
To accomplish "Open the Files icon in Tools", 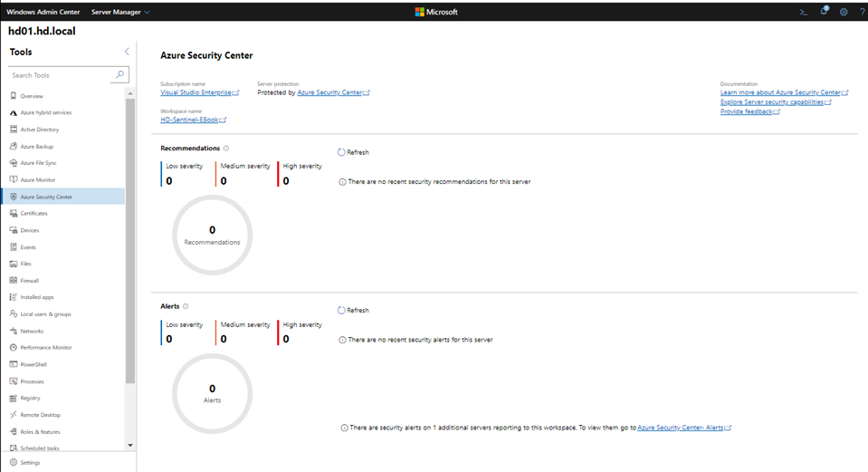I will point(14,264).
